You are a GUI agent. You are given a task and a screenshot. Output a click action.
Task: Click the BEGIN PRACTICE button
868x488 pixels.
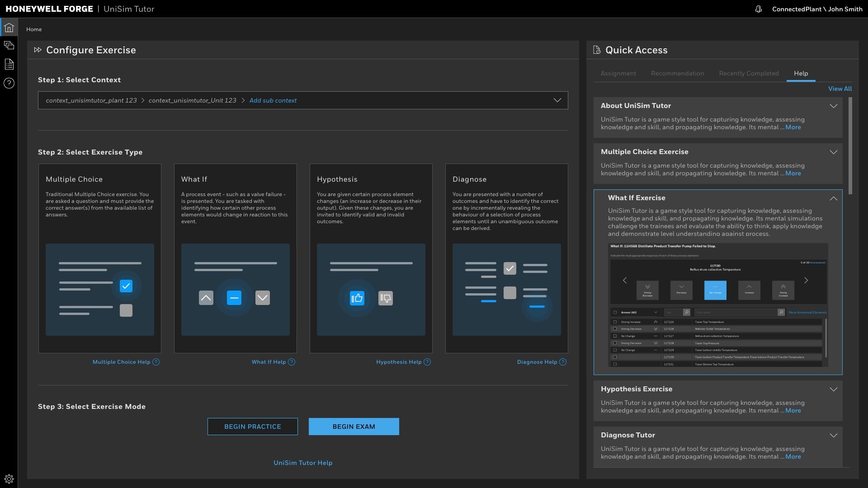click(253, 427)
